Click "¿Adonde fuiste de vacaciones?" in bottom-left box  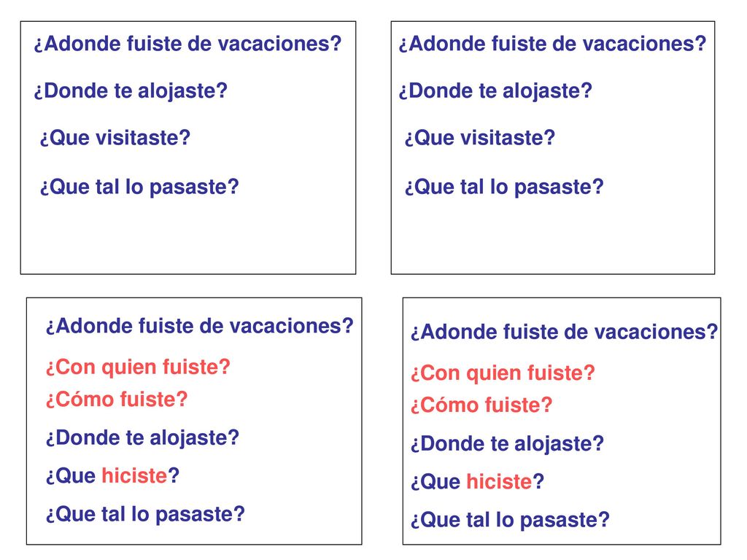[200, 327]
